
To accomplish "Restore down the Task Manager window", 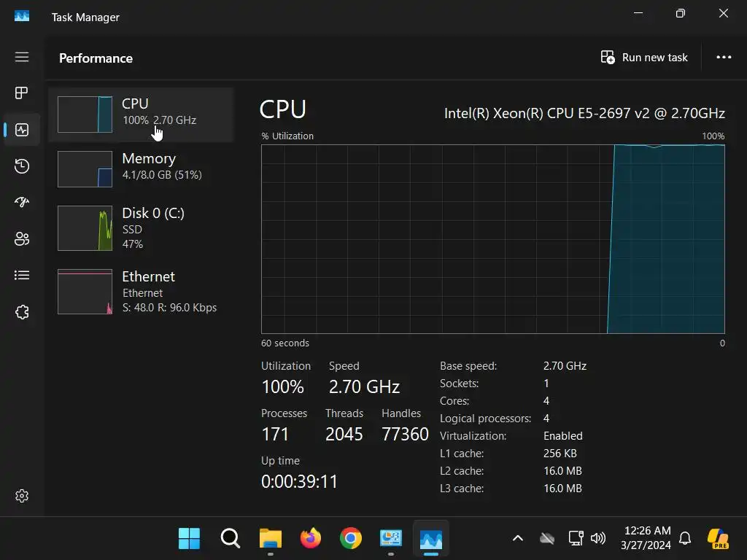I will (x=681, y=13).
